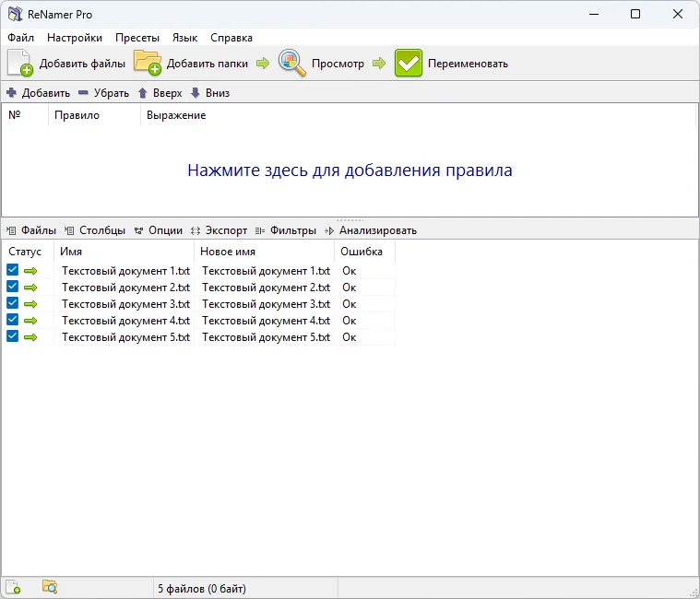Disable the Текстовый документ 5.txt checkbox

point(13,337)
